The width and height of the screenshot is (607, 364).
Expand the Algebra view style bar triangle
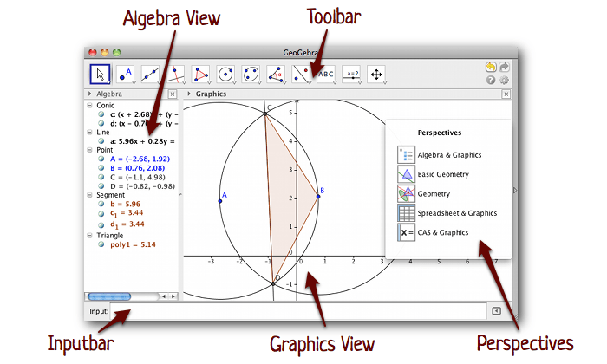90,94
